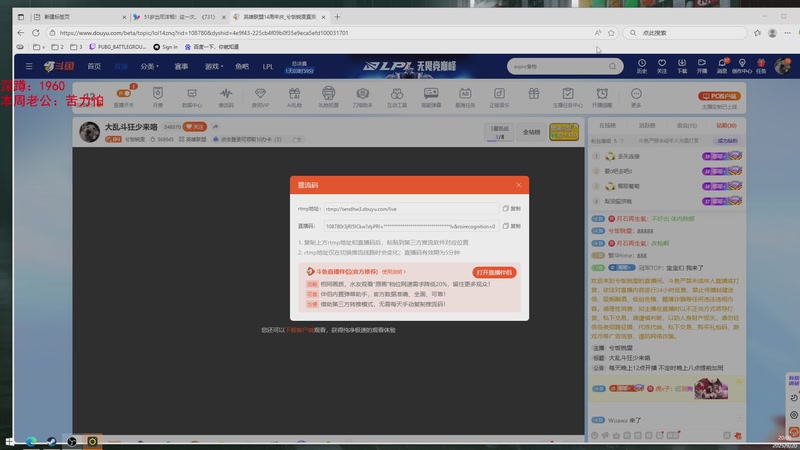Screen dimensions: 800x450
Task: Switch to the 活跃榜 tab
Action: click(647, 126)
